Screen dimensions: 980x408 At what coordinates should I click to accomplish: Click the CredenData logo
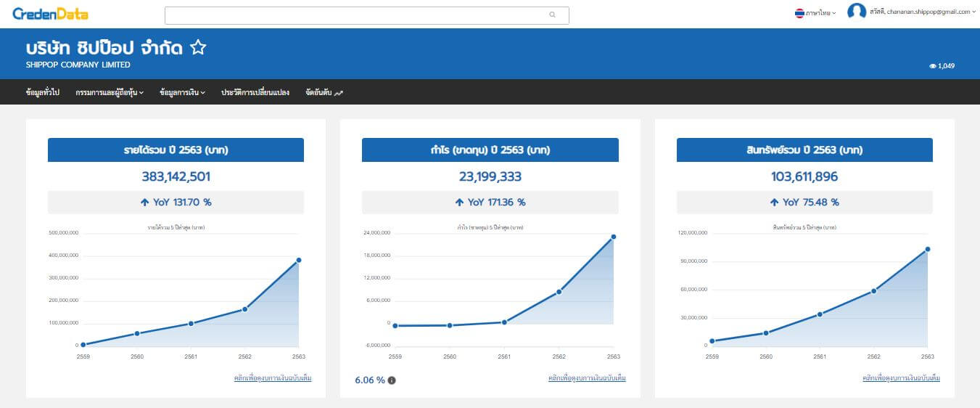[x=50, y=14]
